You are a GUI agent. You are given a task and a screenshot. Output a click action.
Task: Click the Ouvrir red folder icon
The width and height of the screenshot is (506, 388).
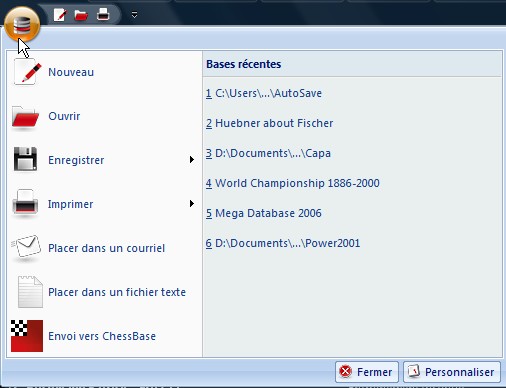point(25,116)
